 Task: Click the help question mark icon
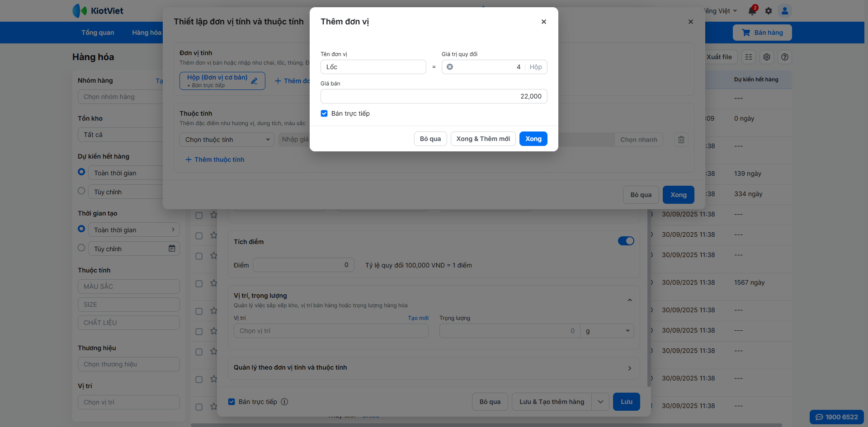tap(785, 57)
